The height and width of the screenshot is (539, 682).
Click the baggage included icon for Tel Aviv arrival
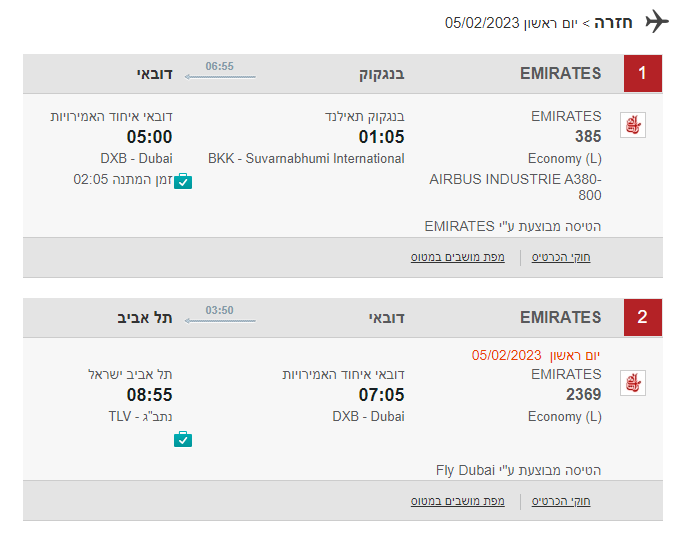point(183,439)
